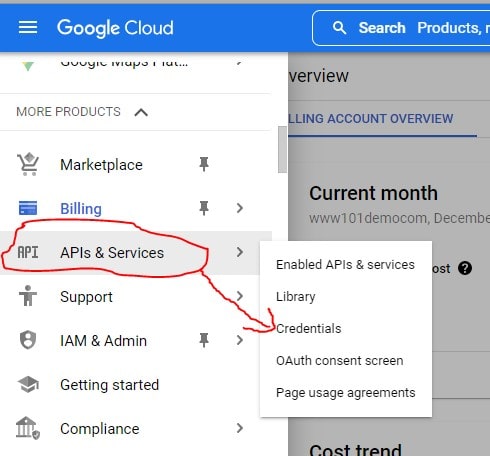
Task: Expand the IAM & Admin chevron
Action: [240, 340]
